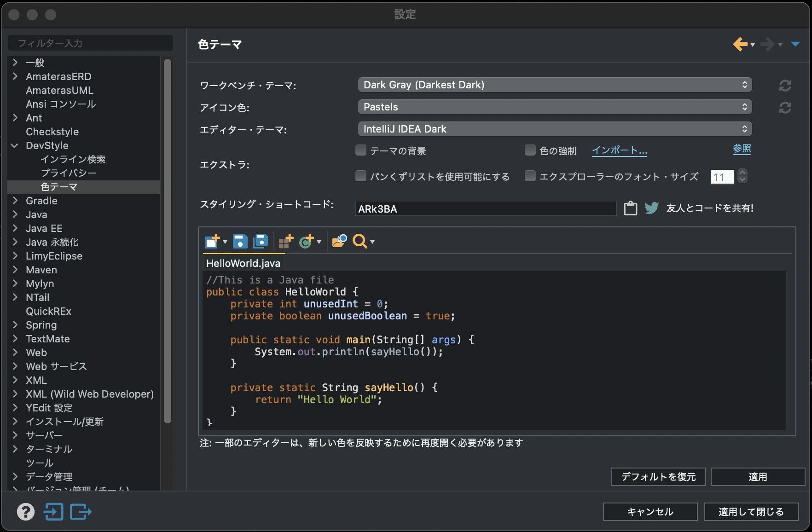Click refresh icon next to workbench theme
The height and width of the screenshot is (532, 812).
(785, 86)
